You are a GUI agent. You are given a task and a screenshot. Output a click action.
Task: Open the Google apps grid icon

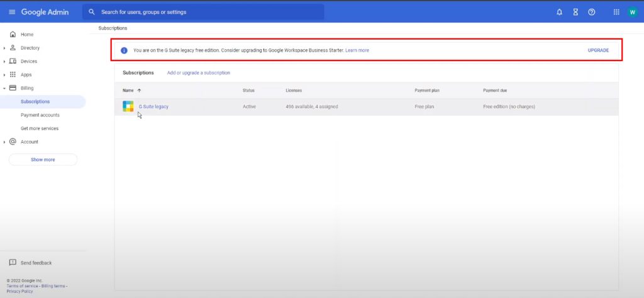(x=616, y=12)
